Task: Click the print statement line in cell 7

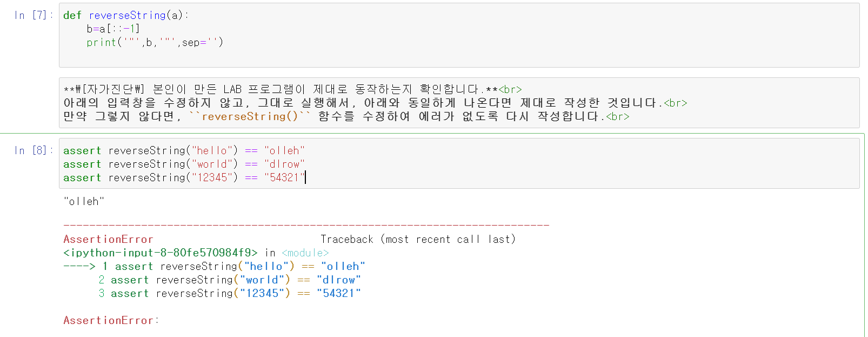Action: [x=155, y=42]
